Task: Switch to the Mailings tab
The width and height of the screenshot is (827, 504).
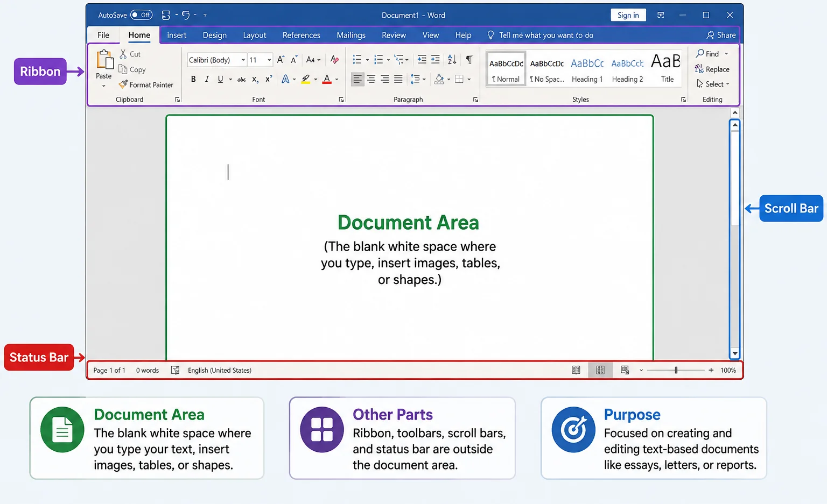Action: coord(351,35)
